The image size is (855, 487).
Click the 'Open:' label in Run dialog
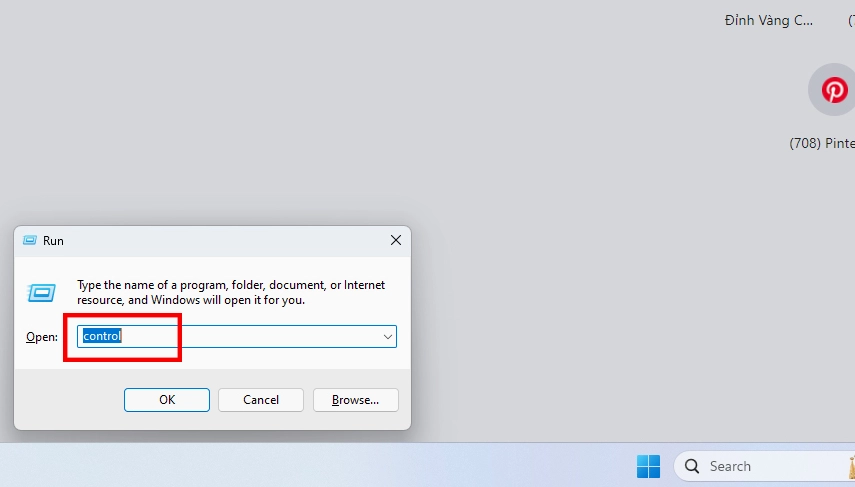[42, 337]
